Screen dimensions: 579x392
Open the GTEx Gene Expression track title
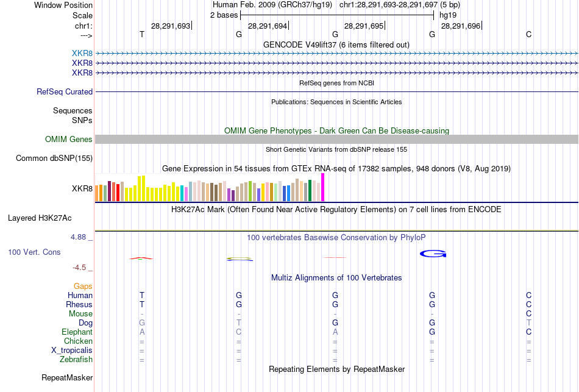[x=336, y=168]
